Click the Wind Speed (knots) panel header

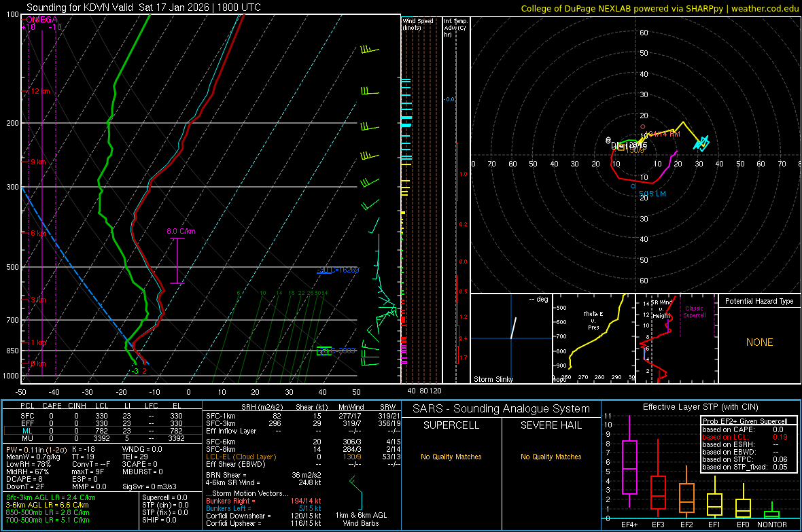[417, 24]
